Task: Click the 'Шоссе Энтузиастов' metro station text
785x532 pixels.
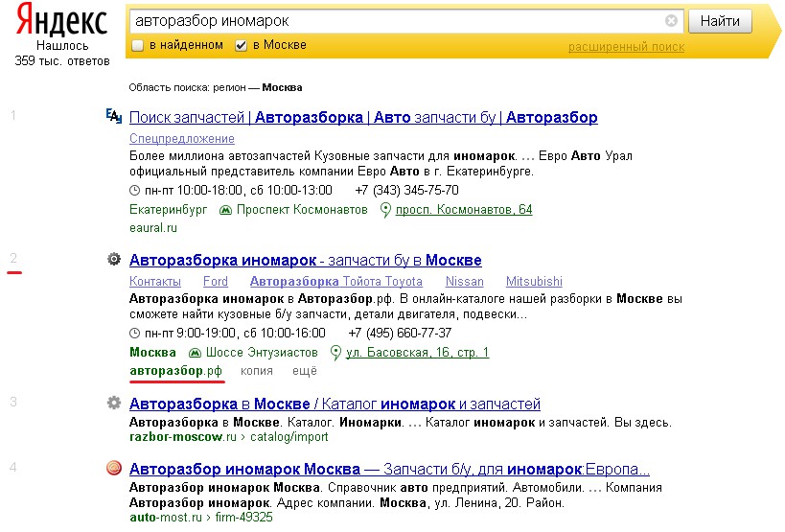Action: (262, 353)
